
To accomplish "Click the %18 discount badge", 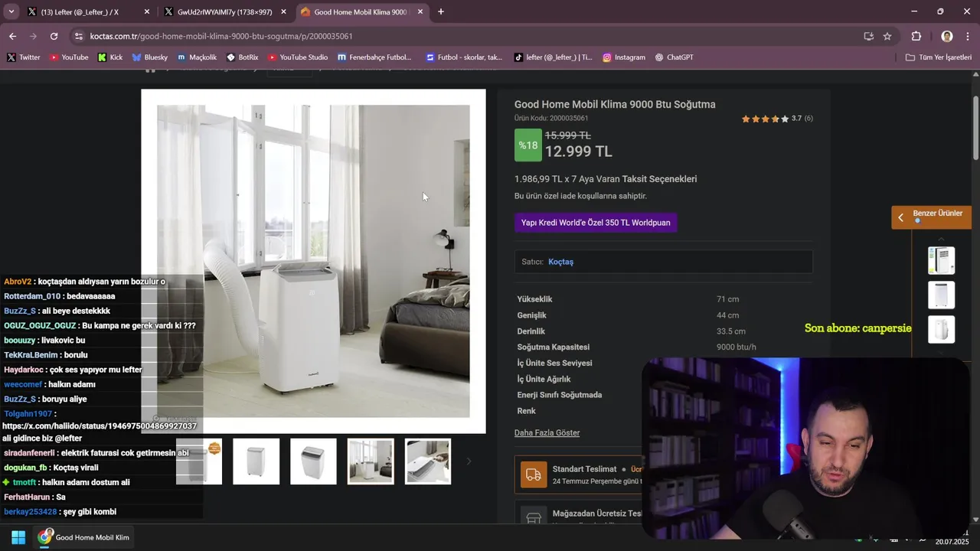I will (528, 145).
